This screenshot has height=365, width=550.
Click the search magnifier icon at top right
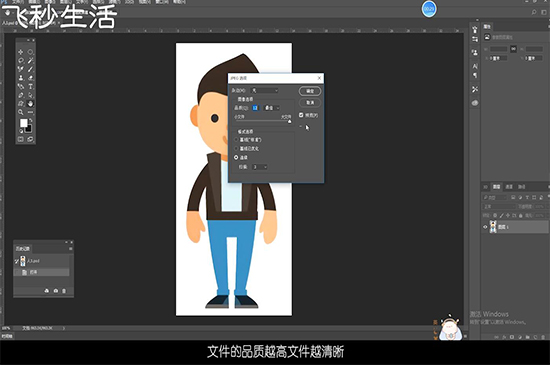(x=534, y=12)
